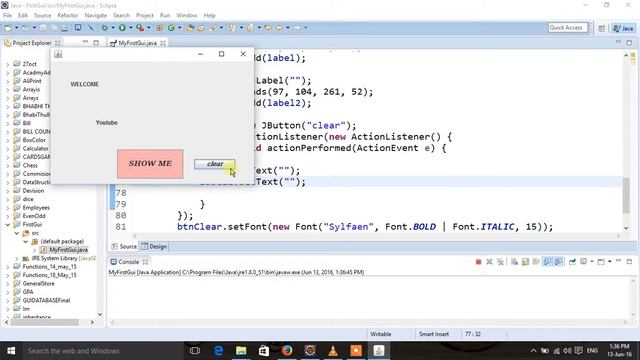This screenshot has width=640, height=360.
Task: Toggle Show Console on error output change
Action: coord(558,262)
